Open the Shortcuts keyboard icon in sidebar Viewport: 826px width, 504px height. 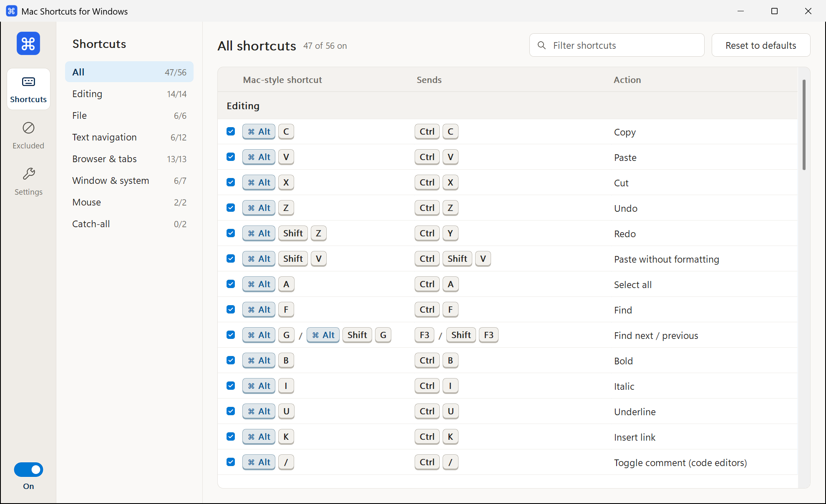(x=28, y=82)
